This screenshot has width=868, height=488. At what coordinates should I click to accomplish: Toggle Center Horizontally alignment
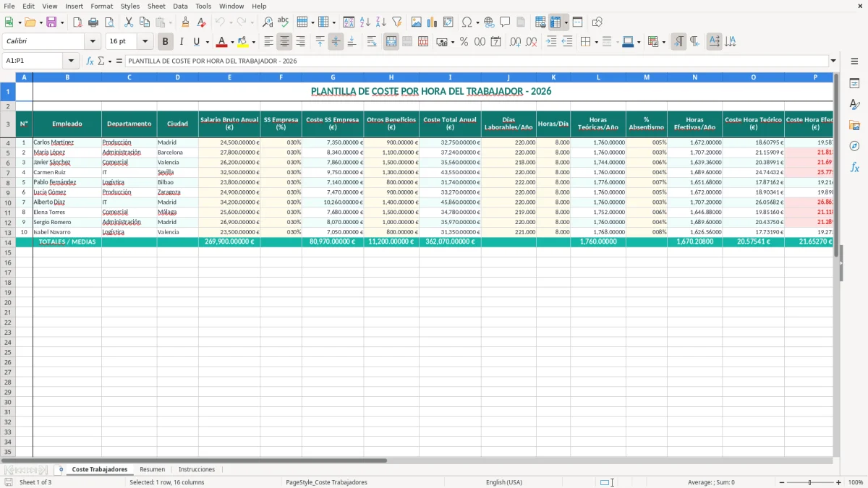click(285, 42)
